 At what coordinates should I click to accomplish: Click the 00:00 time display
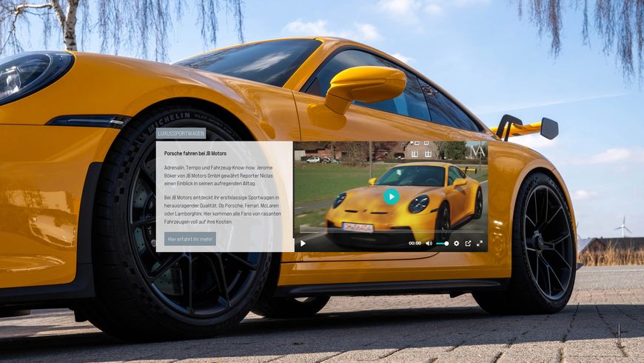[x=415, y=243]
